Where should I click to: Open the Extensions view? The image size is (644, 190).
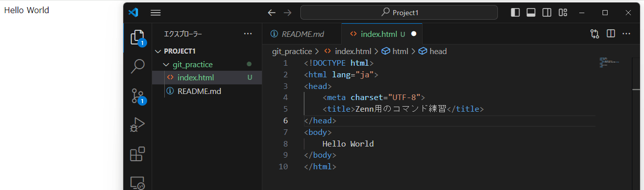click(x=137, y=154)
